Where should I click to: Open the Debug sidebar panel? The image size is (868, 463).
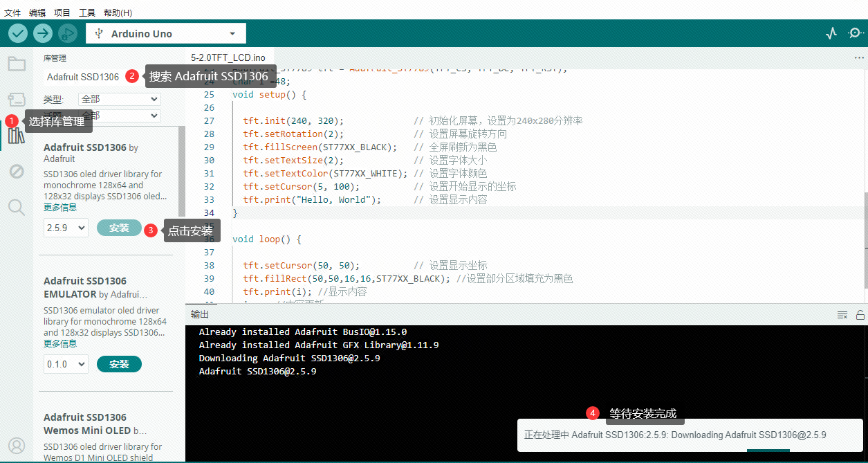click(17, 171)
